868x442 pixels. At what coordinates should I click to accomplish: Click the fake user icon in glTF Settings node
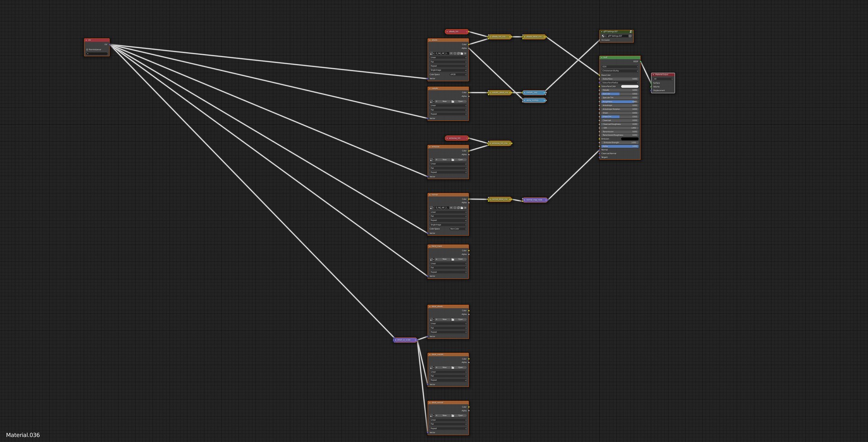tap(630, 36)
